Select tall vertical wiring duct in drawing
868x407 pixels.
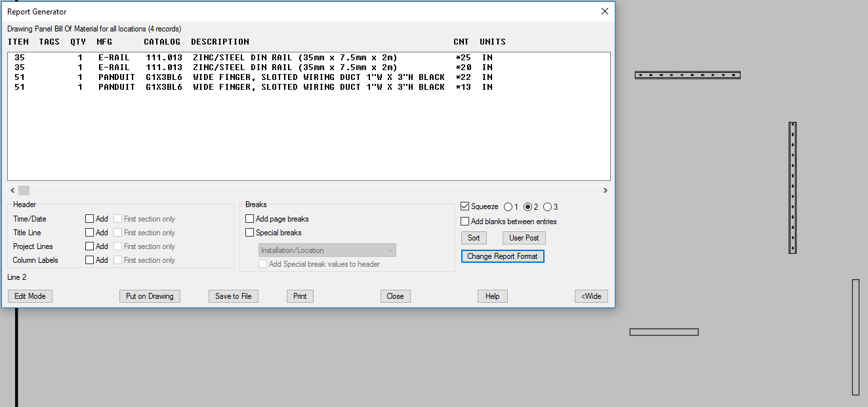click(x=856, y=338)
